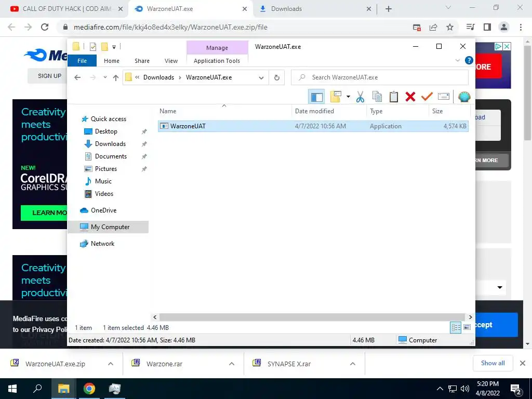Open Chrome three-dot menu
This screenshot has width=532, height=399.
[x=521, y=27]
